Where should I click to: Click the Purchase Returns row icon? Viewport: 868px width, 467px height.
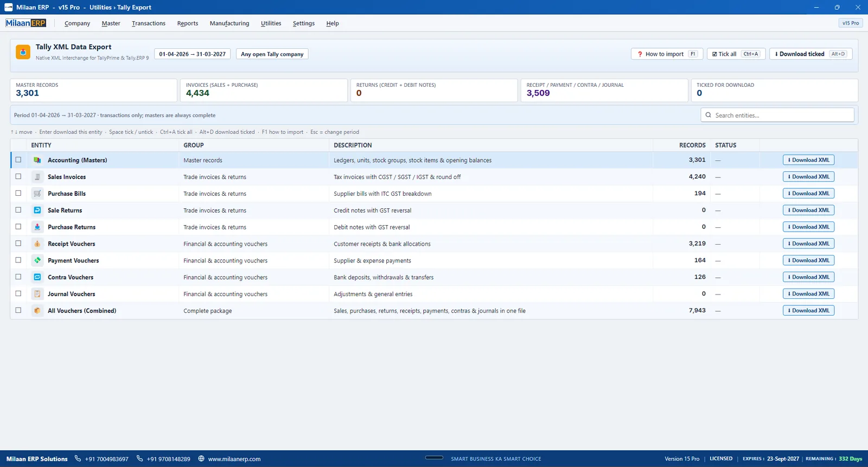[37, 227]
